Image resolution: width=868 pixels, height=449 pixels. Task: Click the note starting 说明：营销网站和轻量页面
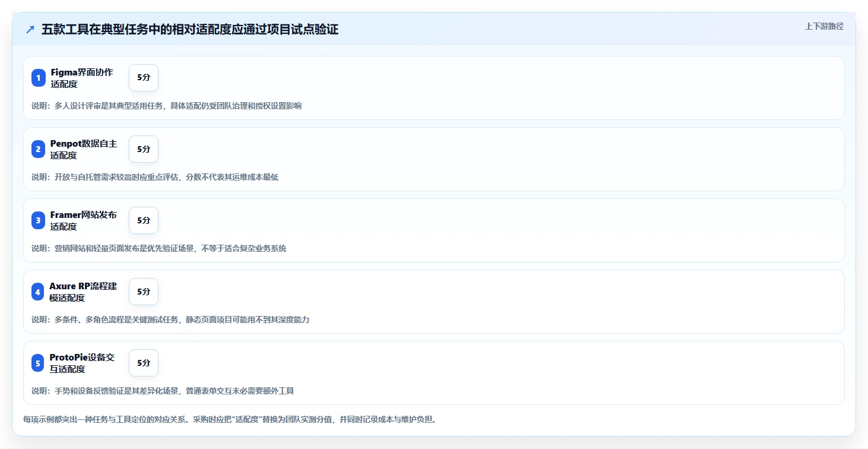coord(159,248)
